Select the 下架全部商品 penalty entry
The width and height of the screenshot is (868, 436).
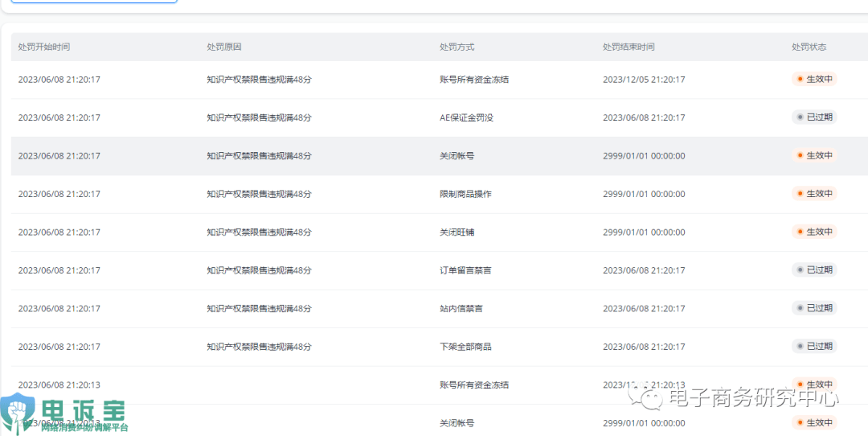(465, 347)
